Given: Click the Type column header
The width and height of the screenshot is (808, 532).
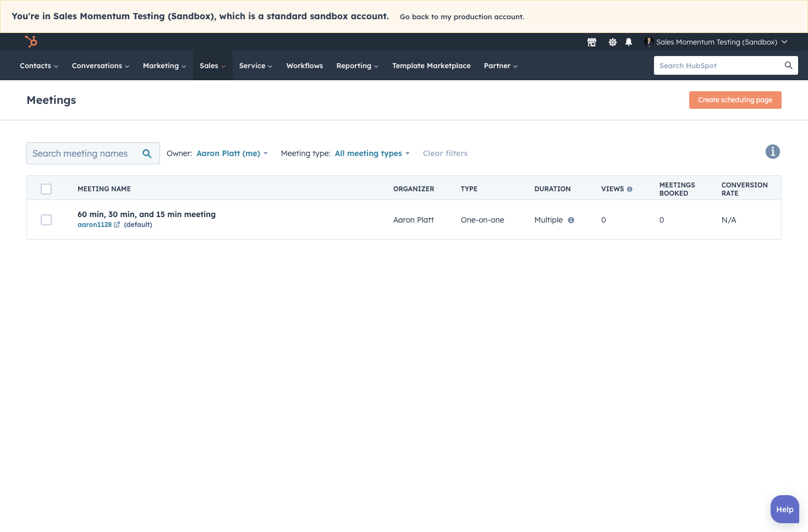Looking at the screenshot, I should point(469,189).
